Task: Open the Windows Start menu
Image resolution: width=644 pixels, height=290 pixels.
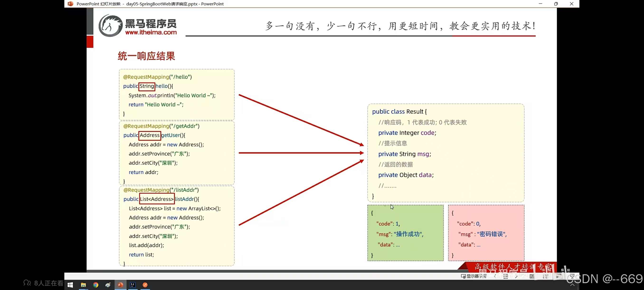Action: (x=70, y=285)
